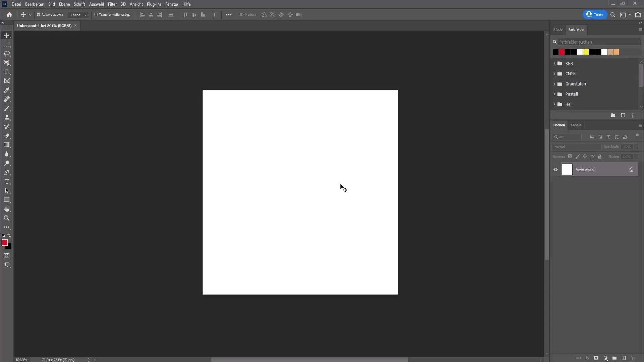The image size is (644, 362).
Task: Click the Teilen share button
Action: (595, 15)
